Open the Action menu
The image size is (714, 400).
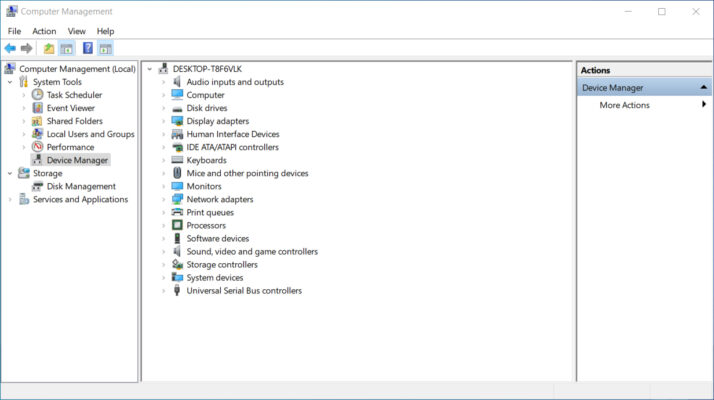point(44,31)
